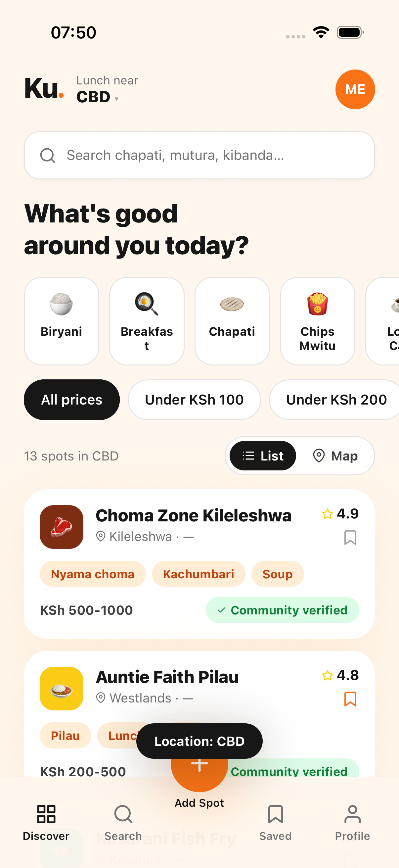Select List view toggle
Image resolution: width=399 pixels, height=868 pixels.
tap(263, 456)
